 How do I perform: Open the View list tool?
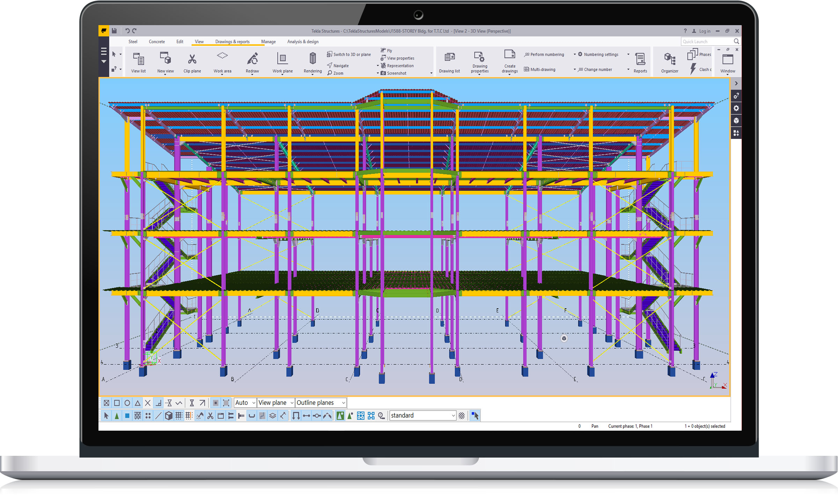click(138, 62)
